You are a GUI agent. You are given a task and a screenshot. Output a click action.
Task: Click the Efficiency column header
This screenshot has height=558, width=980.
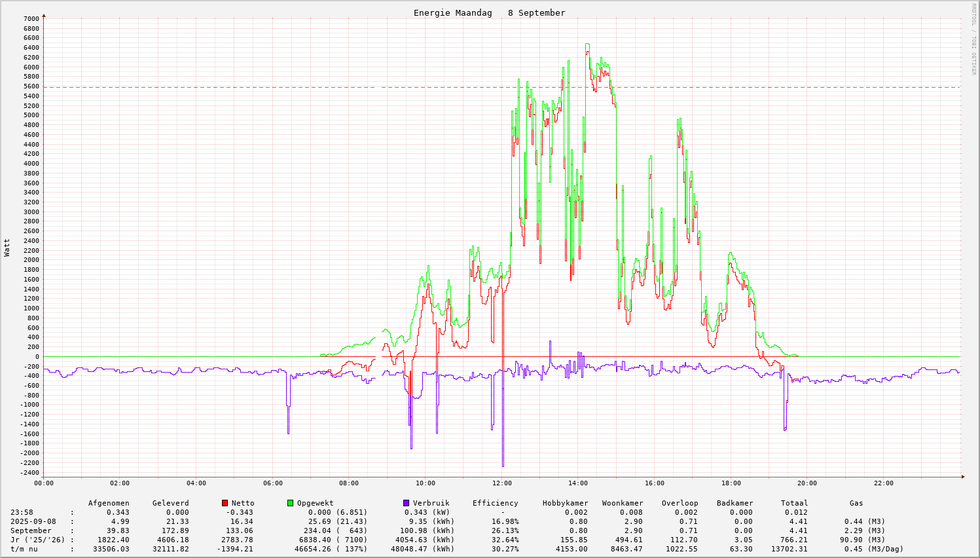pos(495,503)
